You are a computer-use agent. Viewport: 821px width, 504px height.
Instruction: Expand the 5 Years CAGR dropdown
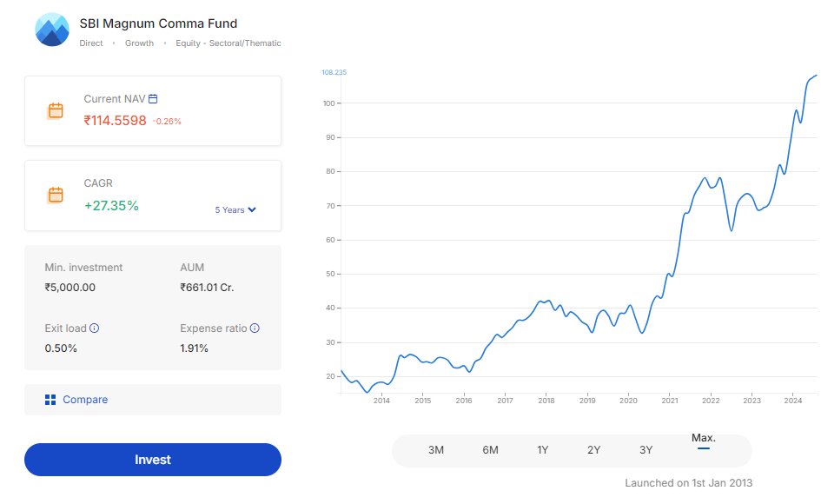point(235,209)
